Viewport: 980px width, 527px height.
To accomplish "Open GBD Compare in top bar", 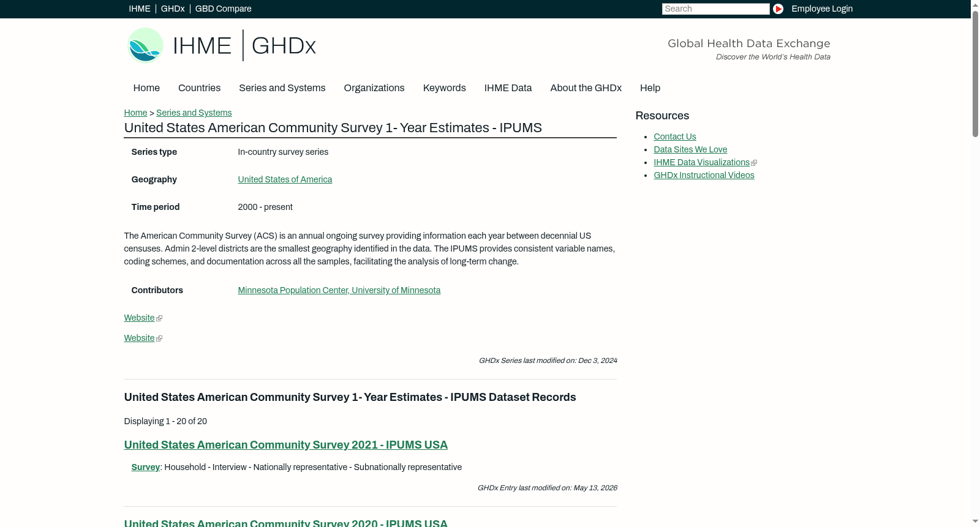I will (x=223, y=9).
